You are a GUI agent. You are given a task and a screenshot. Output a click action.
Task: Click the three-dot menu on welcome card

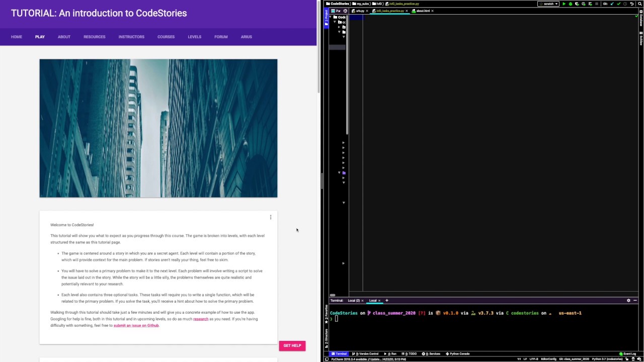click(271, 217)
